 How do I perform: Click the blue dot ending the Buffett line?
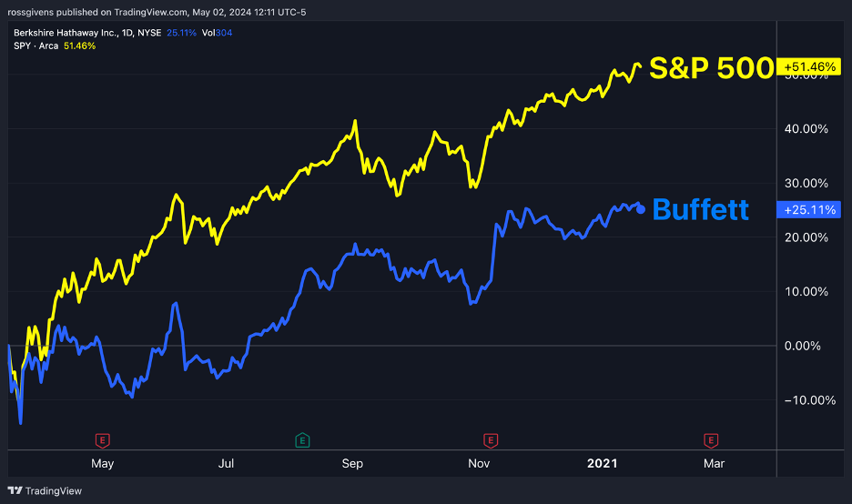point(641,209)
